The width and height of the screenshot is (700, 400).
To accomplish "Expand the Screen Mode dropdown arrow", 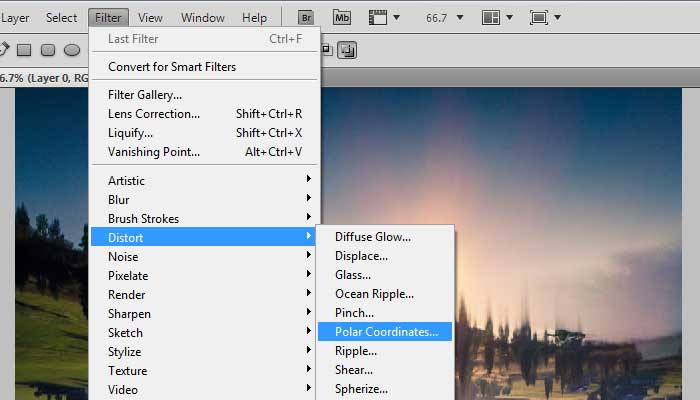I will [557, 18].
